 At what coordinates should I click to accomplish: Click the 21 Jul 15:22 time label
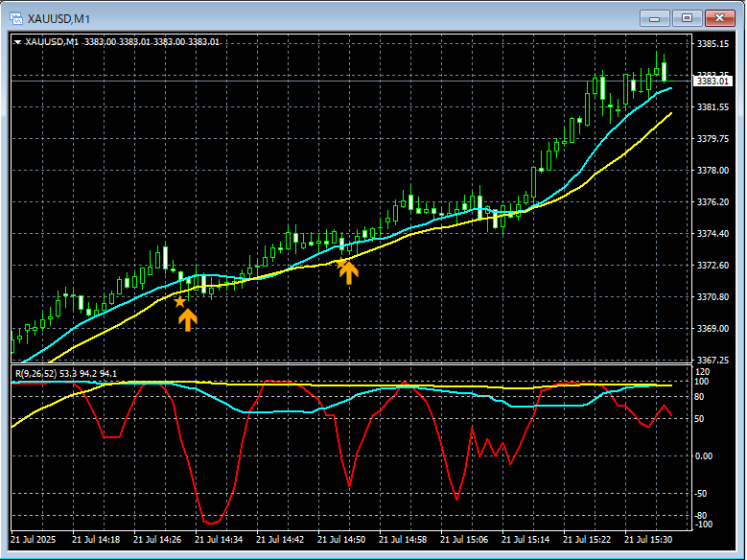coord(587,540)
